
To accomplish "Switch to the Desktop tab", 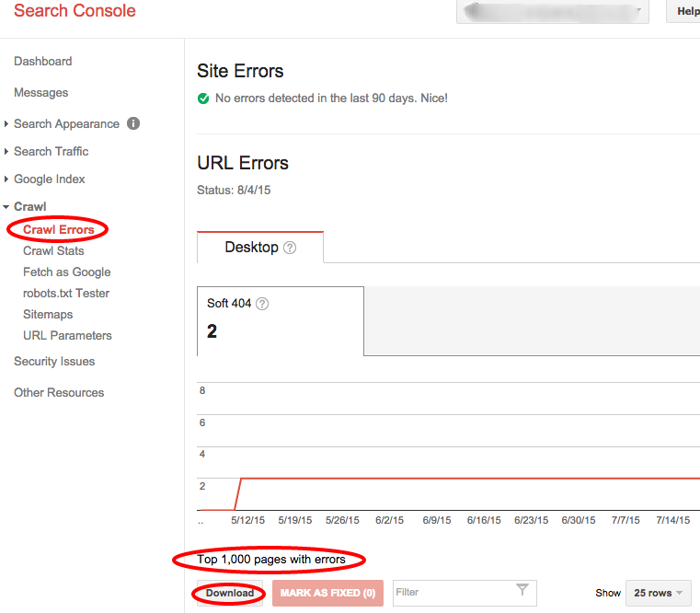I will point(252,248).
